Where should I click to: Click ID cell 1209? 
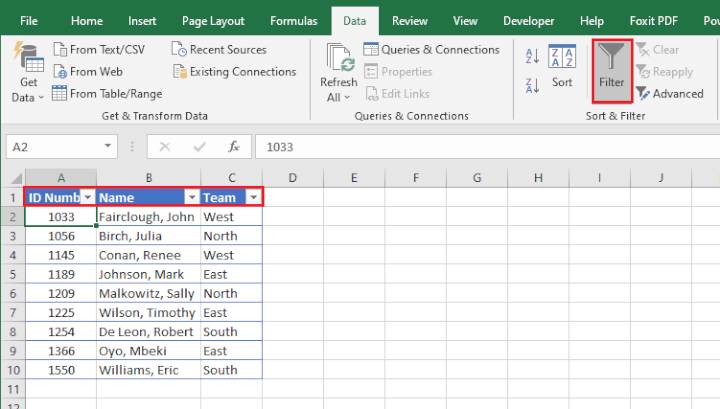(61, 294)
